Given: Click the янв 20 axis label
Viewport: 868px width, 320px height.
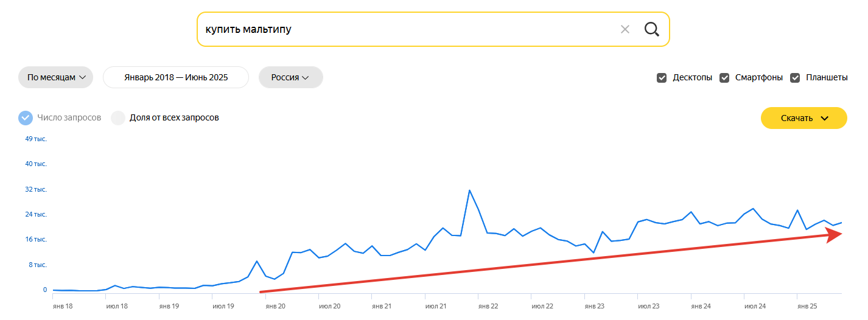Looking at the screenshot, I should (275, 306).
